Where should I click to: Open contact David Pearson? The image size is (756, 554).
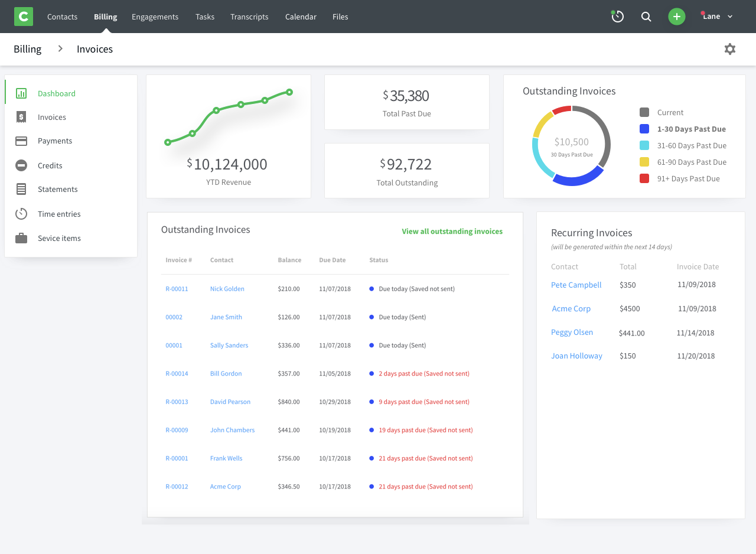(x=230, y=402)
